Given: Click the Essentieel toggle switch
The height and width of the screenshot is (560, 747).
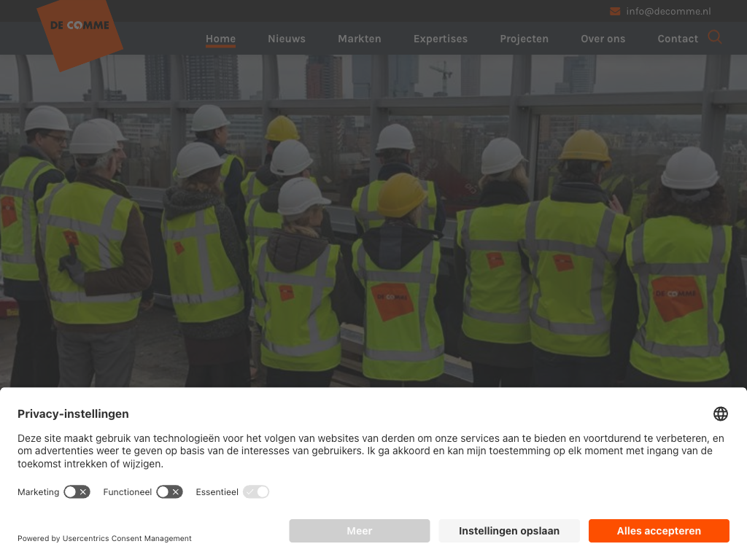Looking at the screenshot, I should coord(256,492).
